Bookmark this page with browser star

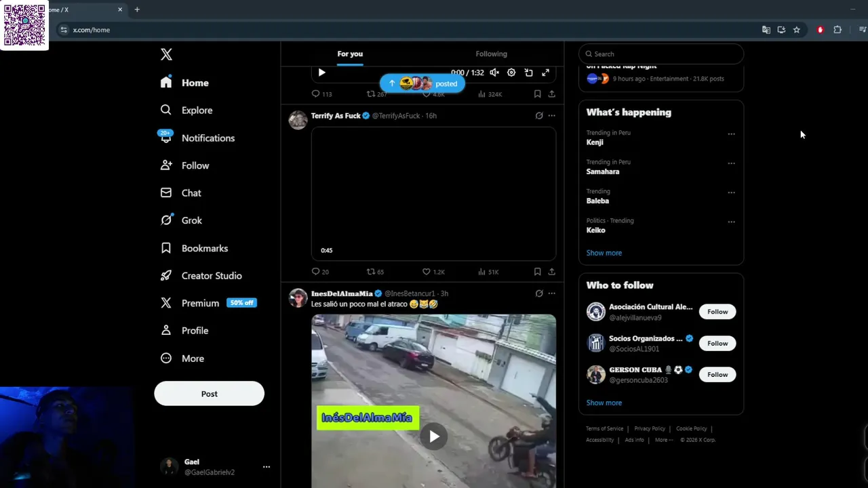click(797, 30)
